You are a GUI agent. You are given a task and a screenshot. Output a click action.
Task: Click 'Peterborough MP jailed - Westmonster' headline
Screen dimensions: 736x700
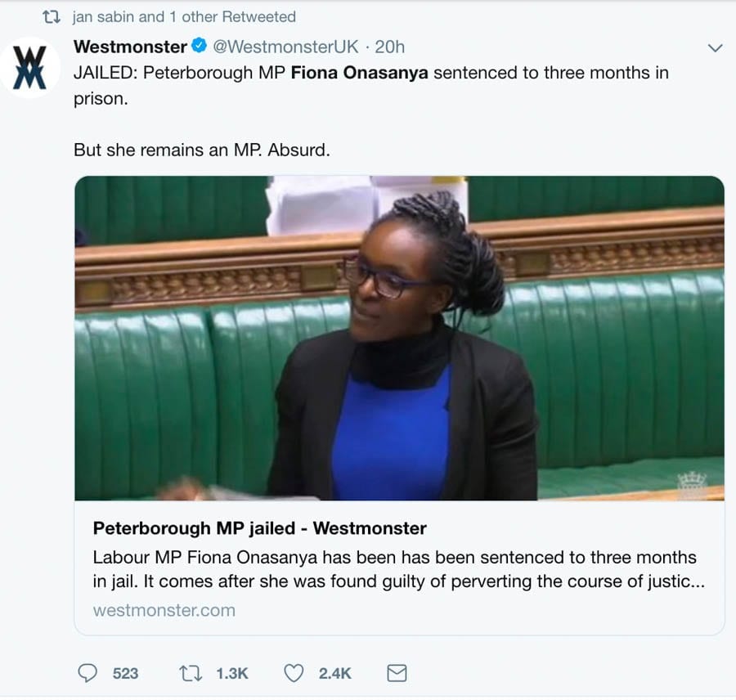[x=259, y=528]
